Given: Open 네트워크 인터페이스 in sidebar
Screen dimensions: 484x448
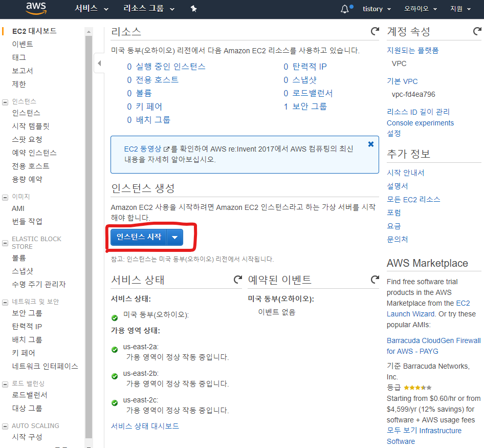Looking at the screenshot, I should [x=45, y=366].
